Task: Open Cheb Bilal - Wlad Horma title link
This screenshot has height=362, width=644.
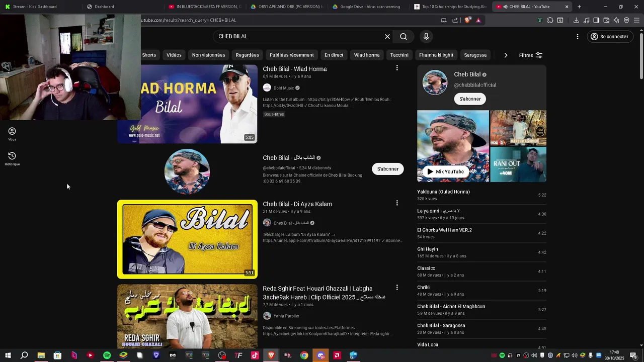Action: (x=295, y=69)
